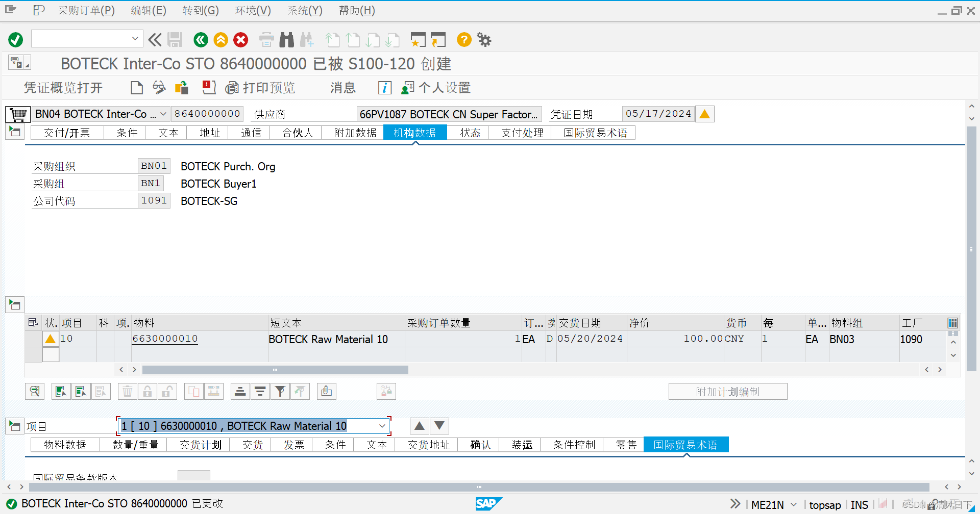Lock the selected item row
The image size is (980, 514).
(147, 391)
